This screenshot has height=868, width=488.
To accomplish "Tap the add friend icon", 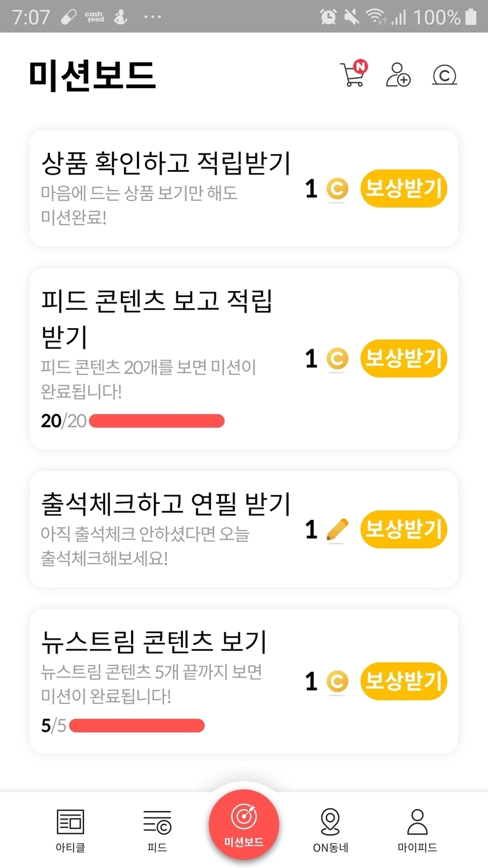I will (398, 75).
